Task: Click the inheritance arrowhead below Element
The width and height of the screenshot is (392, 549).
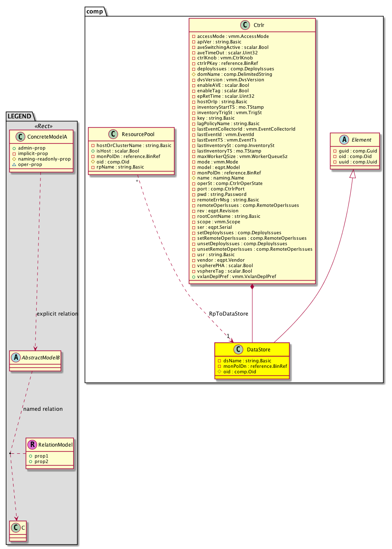Action: (353, 174)
